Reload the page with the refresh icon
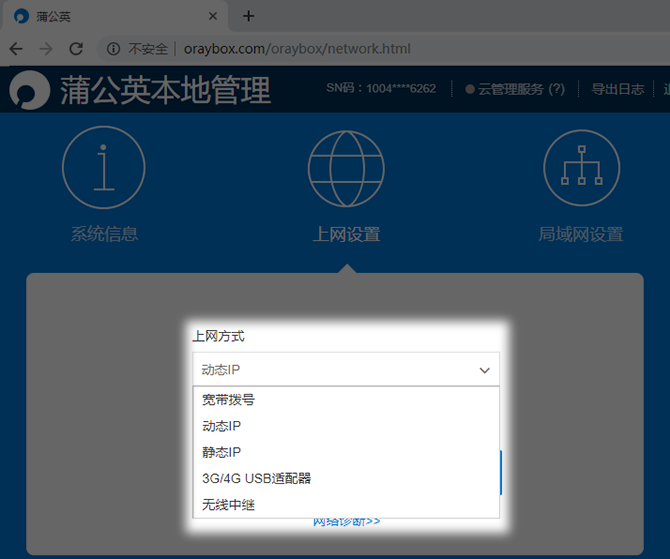This screenshot has width=670, height=559. pos(76,49)
